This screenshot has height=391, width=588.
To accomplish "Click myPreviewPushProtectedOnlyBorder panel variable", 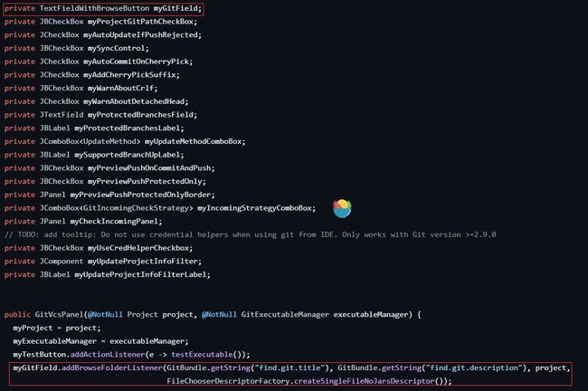I will point(140,195).
